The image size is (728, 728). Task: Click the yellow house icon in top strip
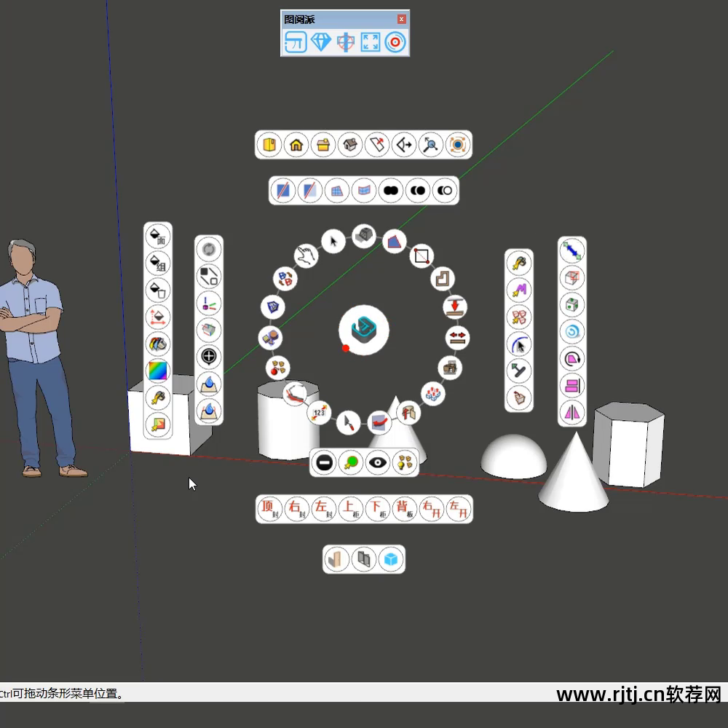click(x=296, y=145)
